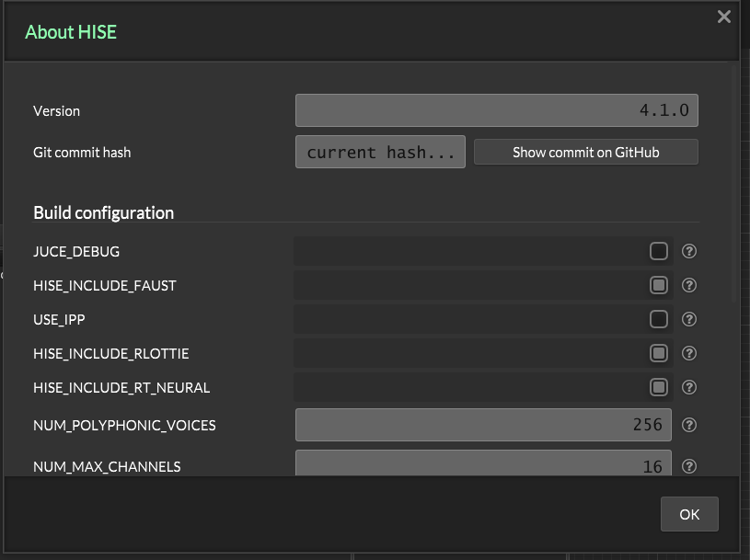Click the Version field showing 4.1.0
This screenshot has height=560, width=750.
(496, 110)
